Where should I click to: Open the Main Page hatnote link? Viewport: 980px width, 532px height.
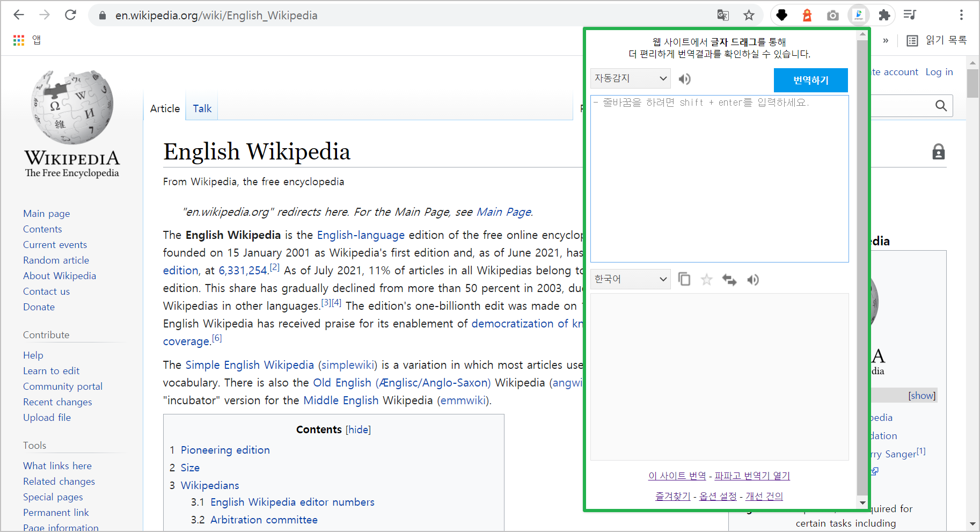(x=503, y=212)
